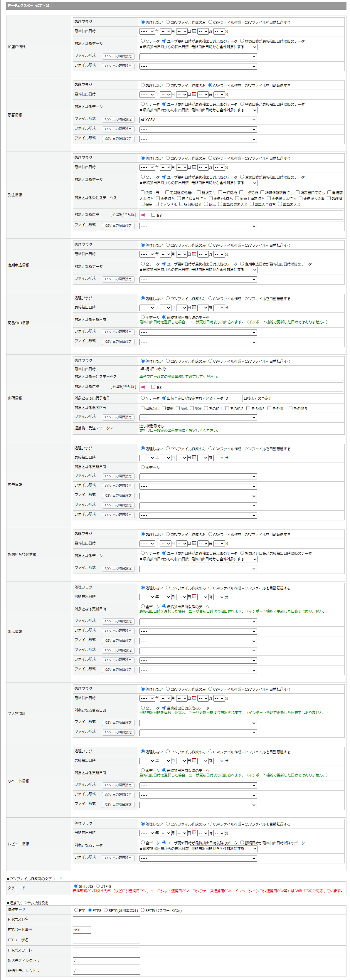
Task: Click calendar icon in 受注情報 last extraction date
Action: coord(194,167)
